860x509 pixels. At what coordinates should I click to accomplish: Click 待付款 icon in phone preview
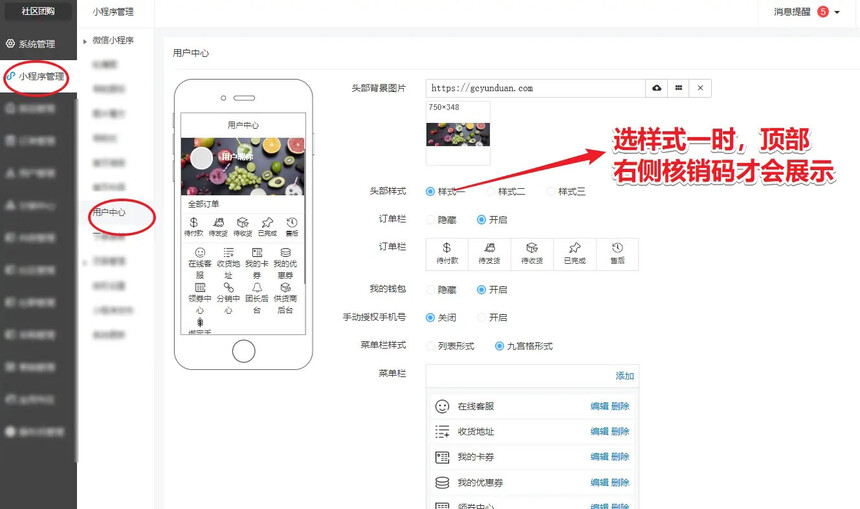coord(194,222)
